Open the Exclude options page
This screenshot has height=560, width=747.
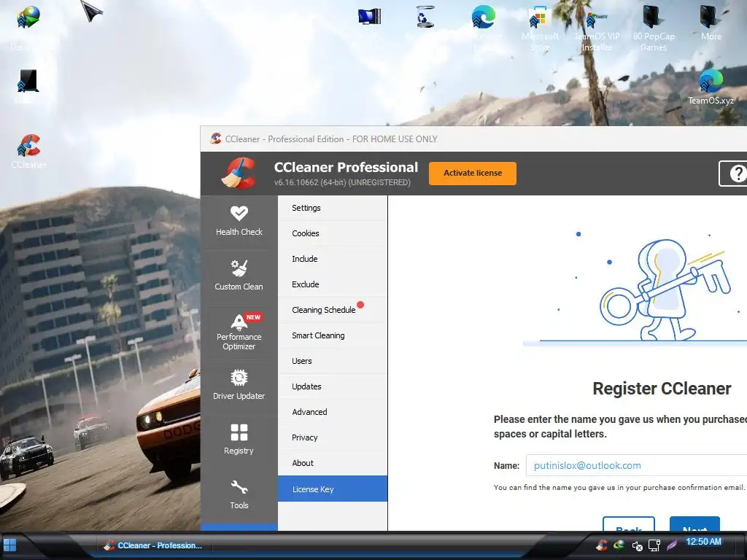click(x=333, y=284)
